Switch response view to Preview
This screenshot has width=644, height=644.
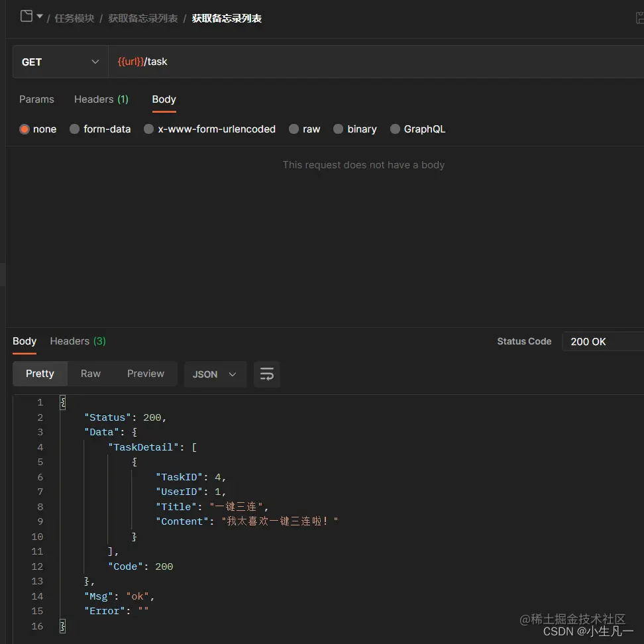(x=145, y=374)
